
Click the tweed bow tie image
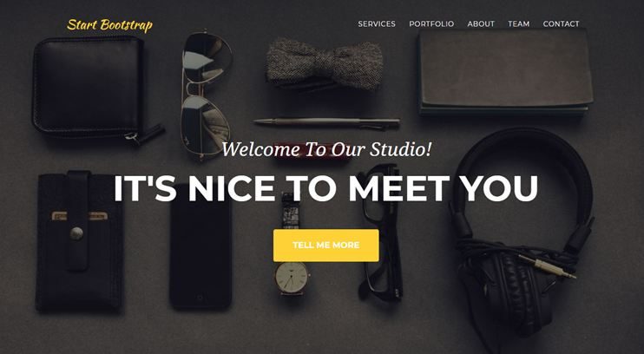click(x=325, y=63)
